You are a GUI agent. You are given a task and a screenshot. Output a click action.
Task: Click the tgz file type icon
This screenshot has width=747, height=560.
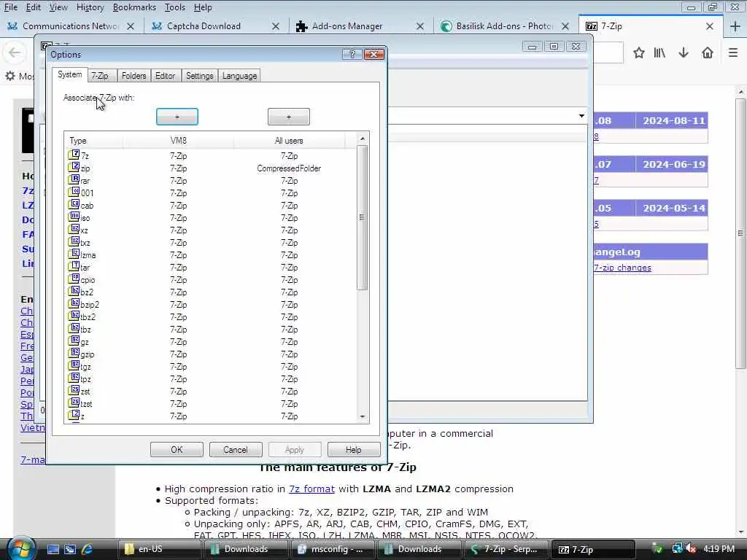coord(74,365)
